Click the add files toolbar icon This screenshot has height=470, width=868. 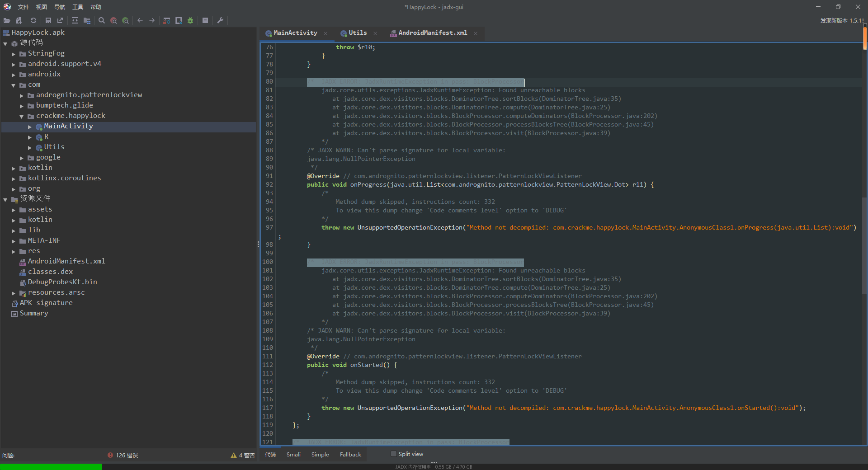click(x=19, y=20)
